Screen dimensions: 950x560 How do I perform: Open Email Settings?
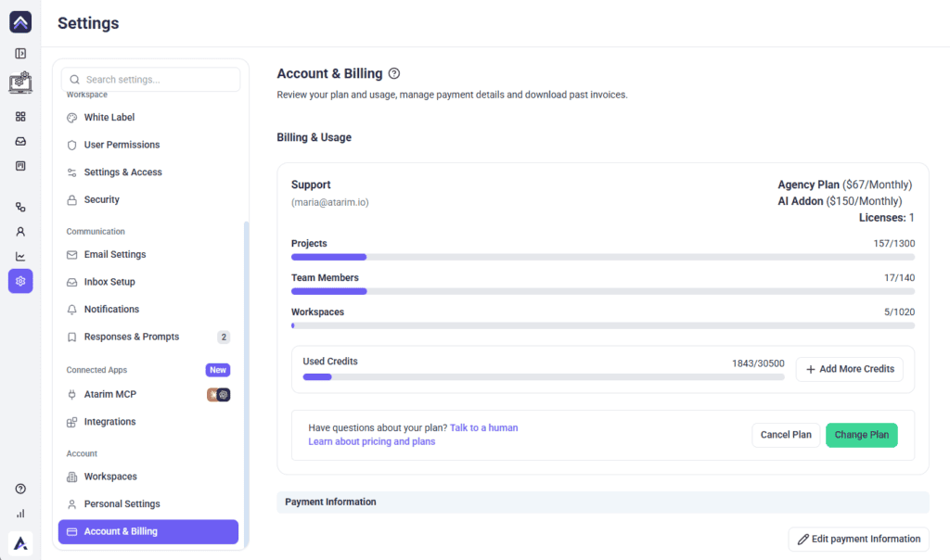pyautogui.click(x=148, y=254)
